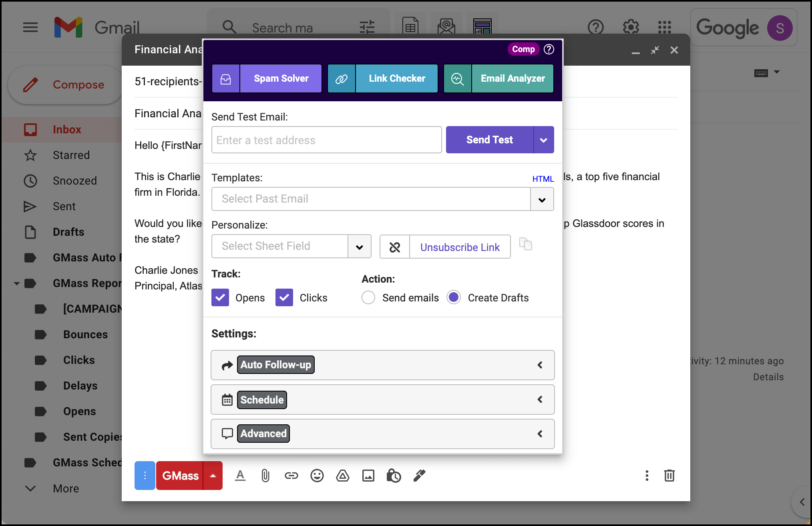Uncheck the Opens tracking checkbox
Image resolution: width=812 pixels, height=526 pixels.
pos(220,297)
